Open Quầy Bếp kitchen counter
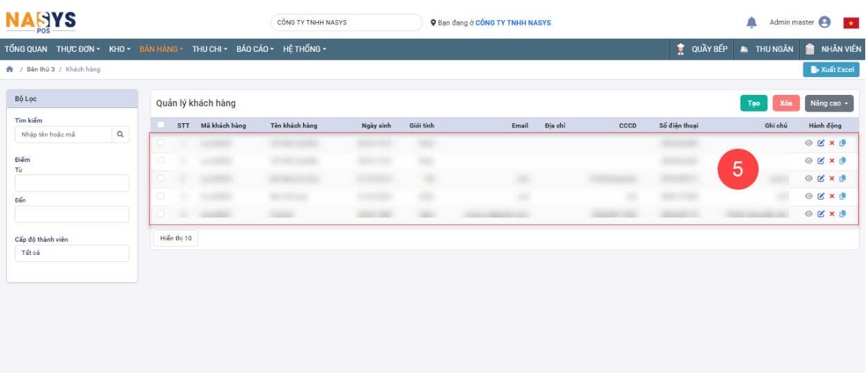The width and height of the screenshot is (868, 374). point(702,49)
